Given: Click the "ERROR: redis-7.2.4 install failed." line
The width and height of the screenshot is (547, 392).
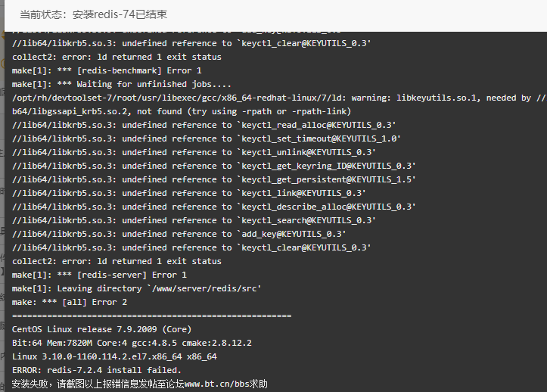Looking at the screenshot, I should (x=97, y=370).
